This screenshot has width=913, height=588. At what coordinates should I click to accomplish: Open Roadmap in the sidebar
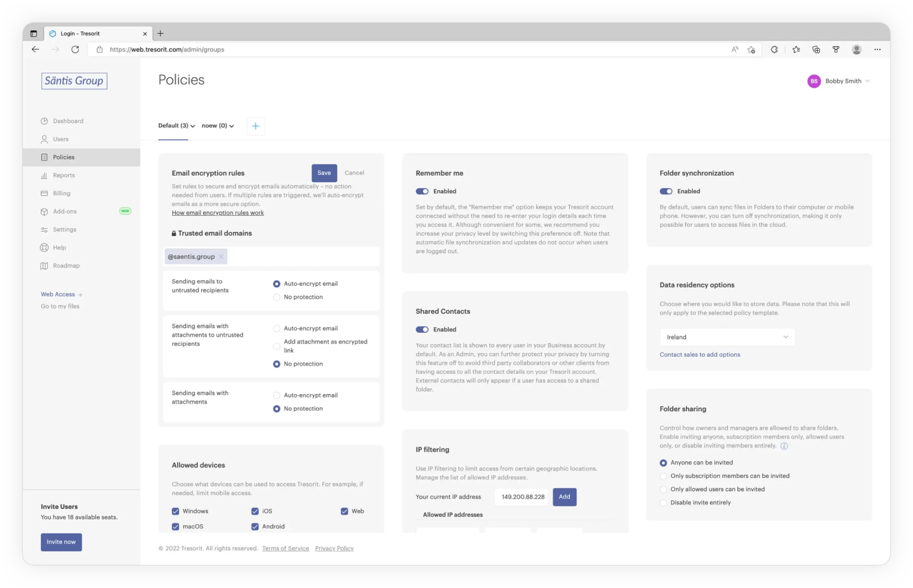pyautogui.click(x=81, y=266)
